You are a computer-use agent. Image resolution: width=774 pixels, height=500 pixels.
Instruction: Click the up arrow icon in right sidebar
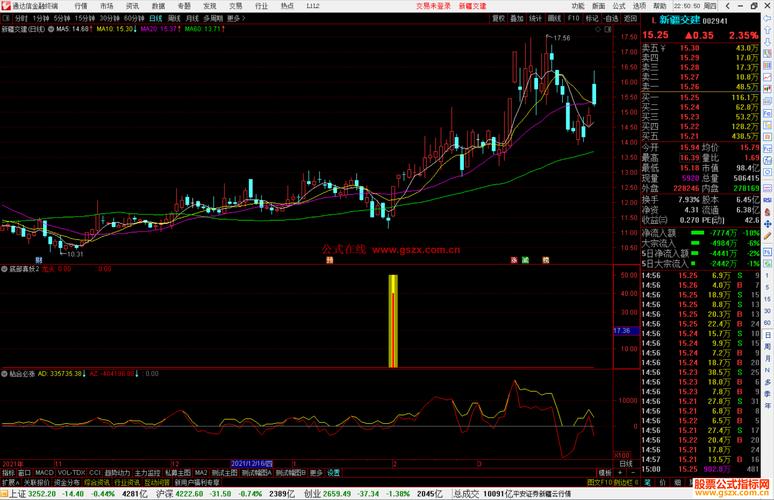(767, 31)
